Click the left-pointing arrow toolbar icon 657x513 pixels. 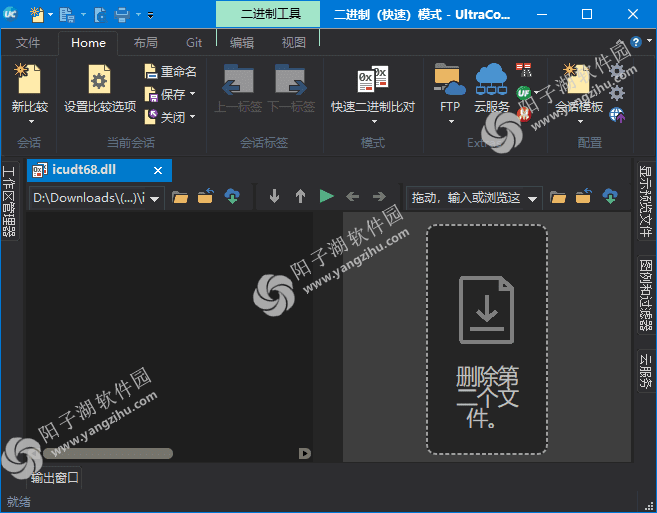[353, 196]
